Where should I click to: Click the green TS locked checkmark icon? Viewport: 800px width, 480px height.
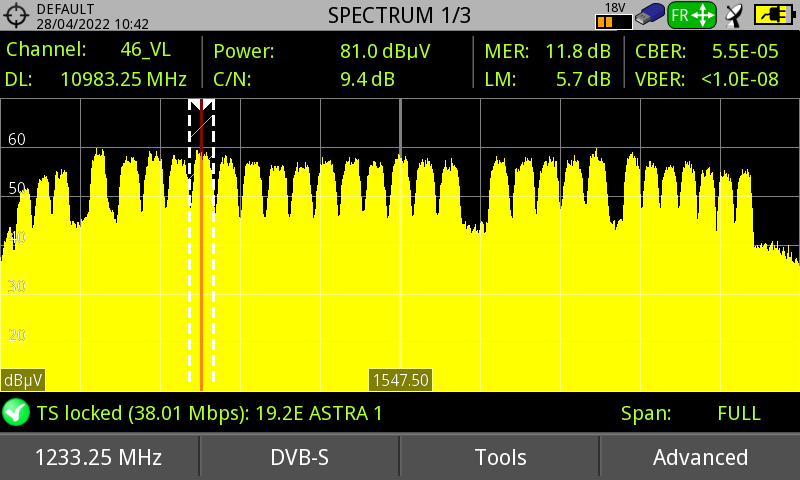click(15, 412)
